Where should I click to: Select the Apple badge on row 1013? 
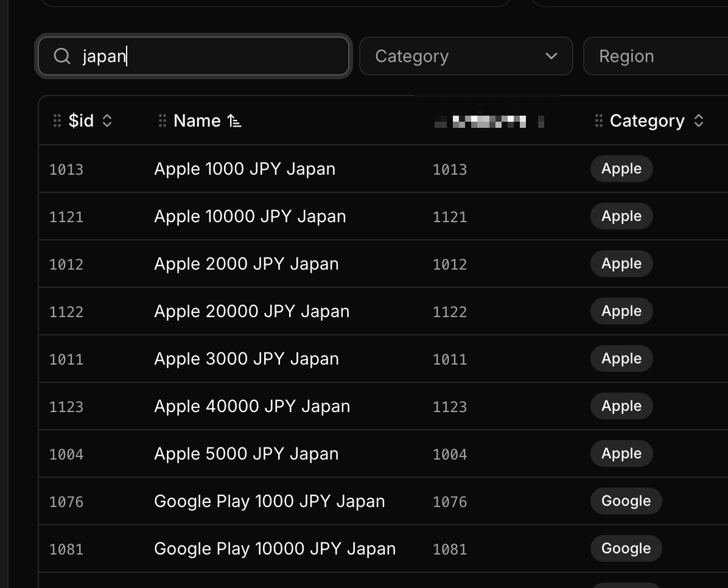[x=621, y=169]
